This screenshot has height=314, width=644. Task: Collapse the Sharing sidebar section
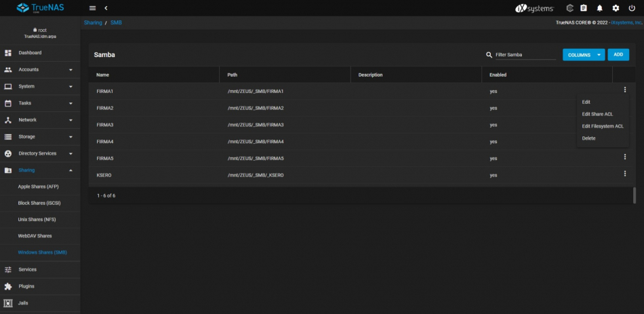point(40,170)
